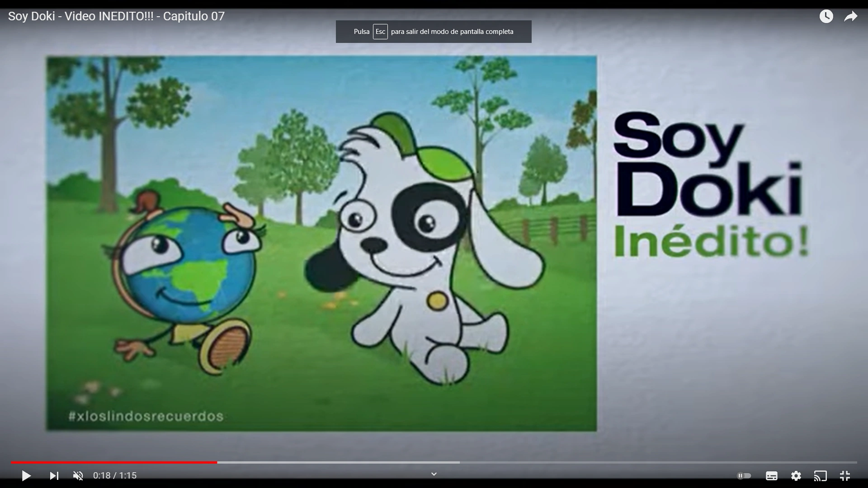Add video to Watch Later

826,16
